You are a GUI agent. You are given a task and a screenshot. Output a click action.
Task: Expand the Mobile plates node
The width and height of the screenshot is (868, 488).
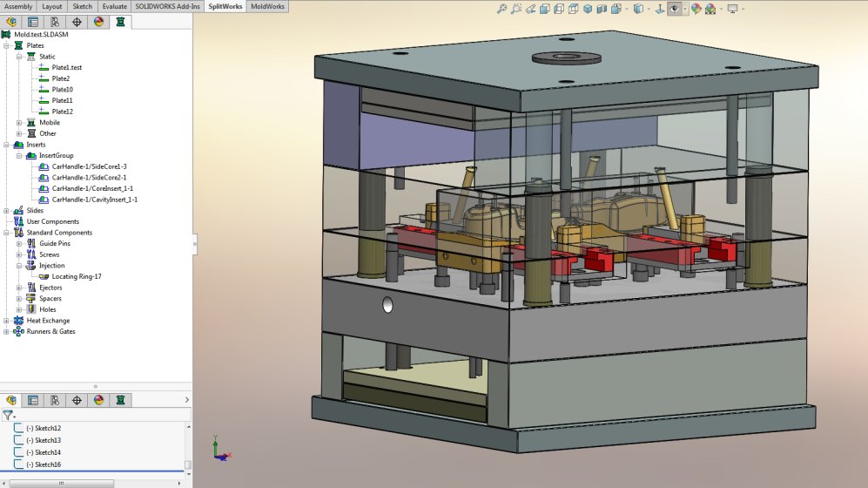pos(20,123)
